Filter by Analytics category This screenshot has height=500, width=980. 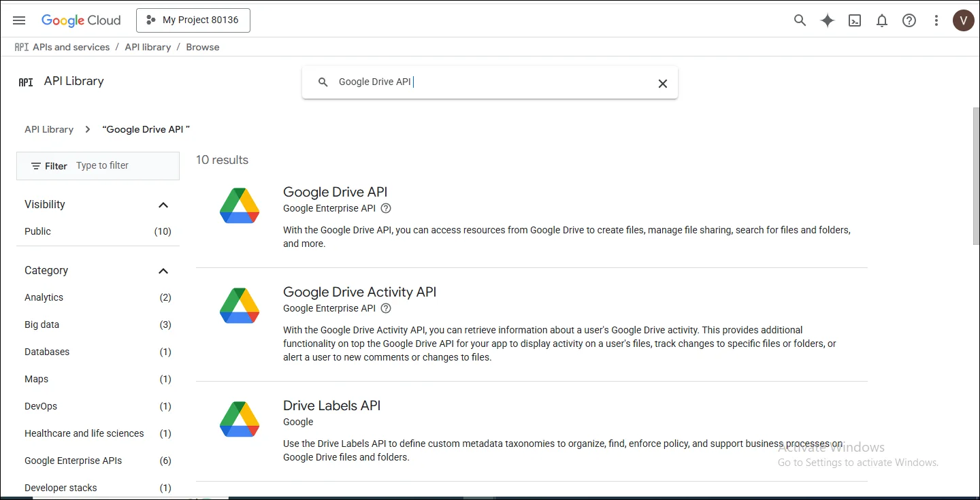click(98, 297)
